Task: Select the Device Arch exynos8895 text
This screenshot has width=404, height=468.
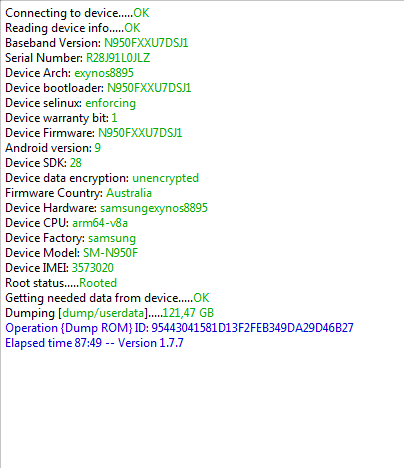Action: (x=104, y=73)
